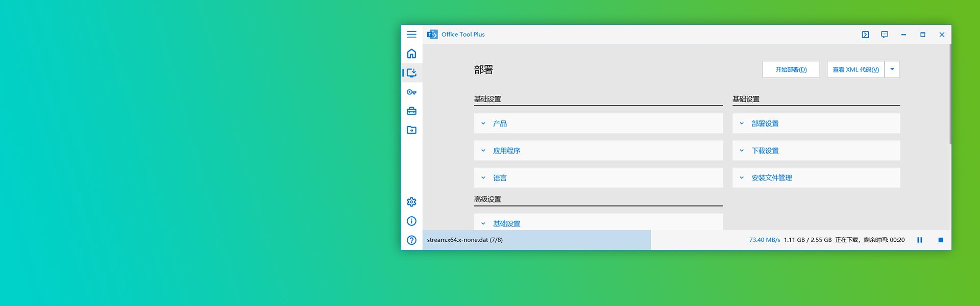Open the hamburger navigation menu
The image size is (980, 306).
pos(411,34)
